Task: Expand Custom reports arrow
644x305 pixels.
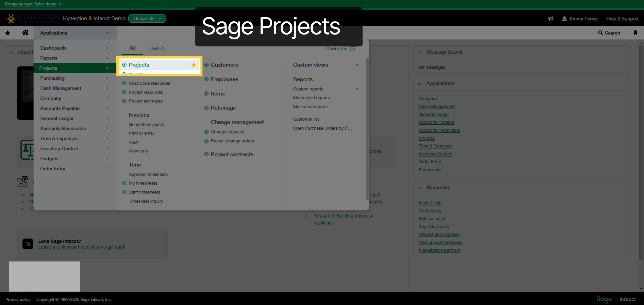Action: click(357, 89)
